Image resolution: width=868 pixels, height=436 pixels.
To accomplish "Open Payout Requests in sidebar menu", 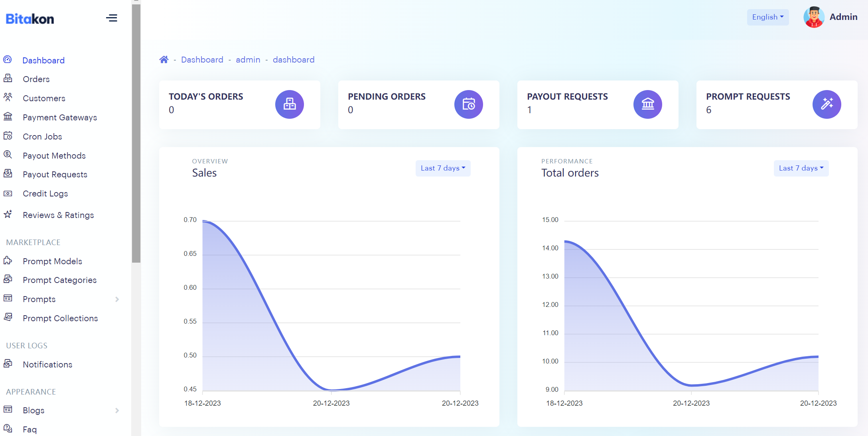I will tap(55, 174).
